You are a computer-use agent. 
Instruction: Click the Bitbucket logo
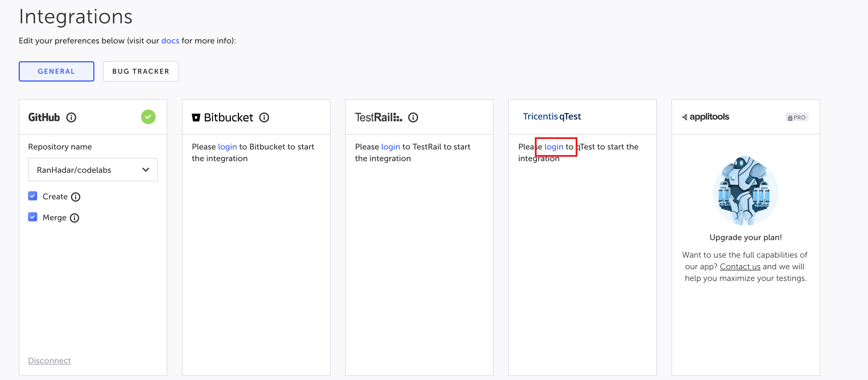click(222, 117)
